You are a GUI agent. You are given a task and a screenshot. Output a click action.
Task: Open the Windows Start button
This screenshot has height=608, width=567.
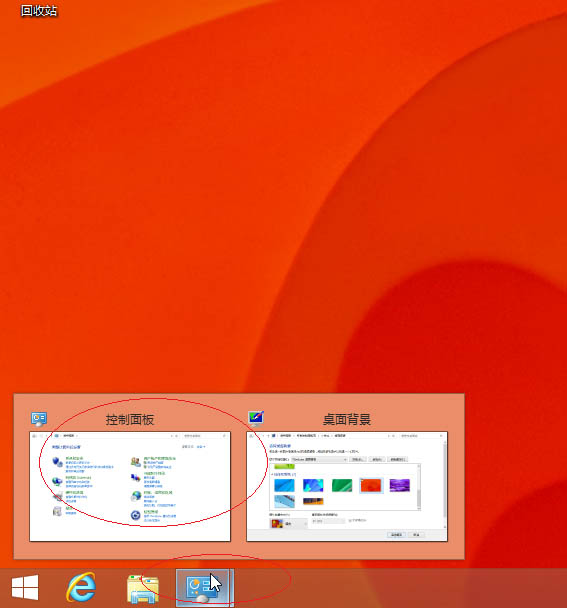point(25,587)
